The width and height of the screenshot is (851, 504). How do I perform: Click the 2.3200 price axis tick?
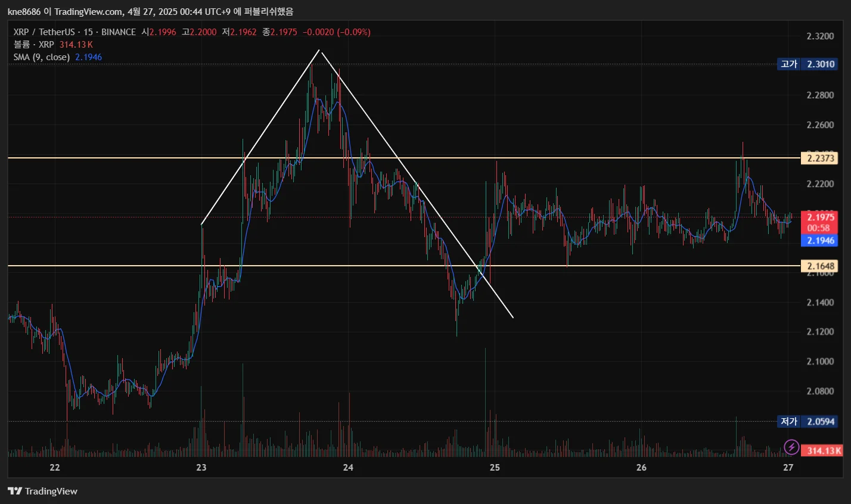pyautogui.click(x=820, y=36)
